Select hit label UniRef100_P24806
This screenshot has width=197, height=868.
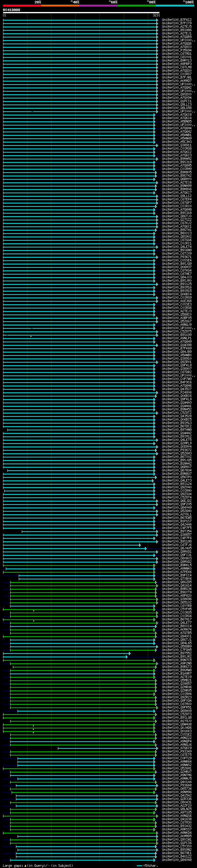tap(177, 393)
